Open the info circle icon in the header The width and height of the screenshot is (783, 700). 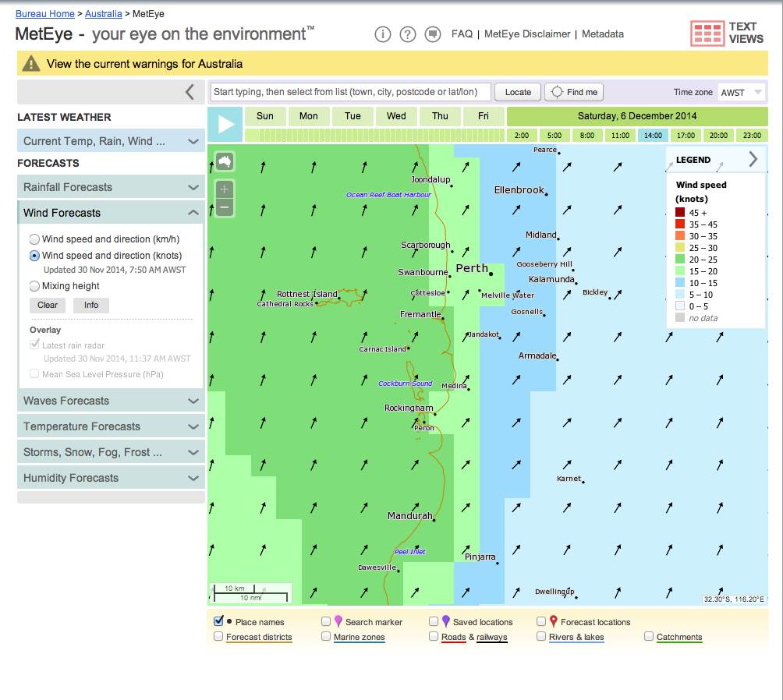381,34
